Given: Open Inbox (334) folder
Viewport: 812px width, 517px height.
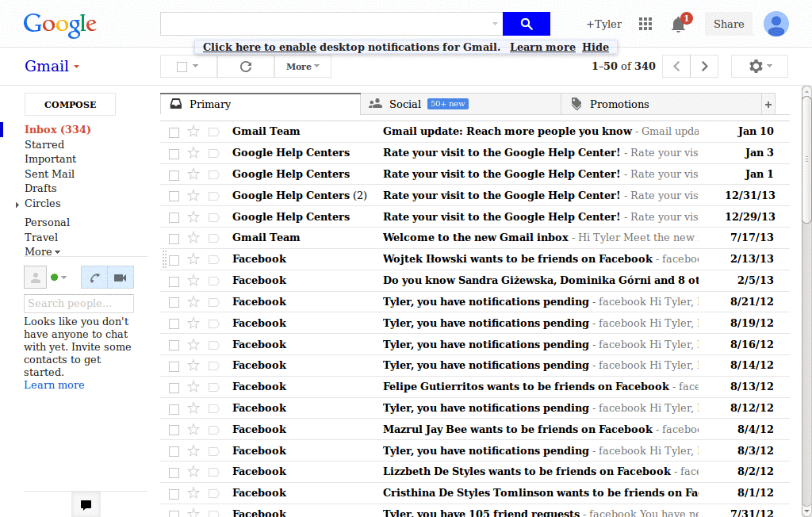Looking at the screenshot, I should coord(57,129).
